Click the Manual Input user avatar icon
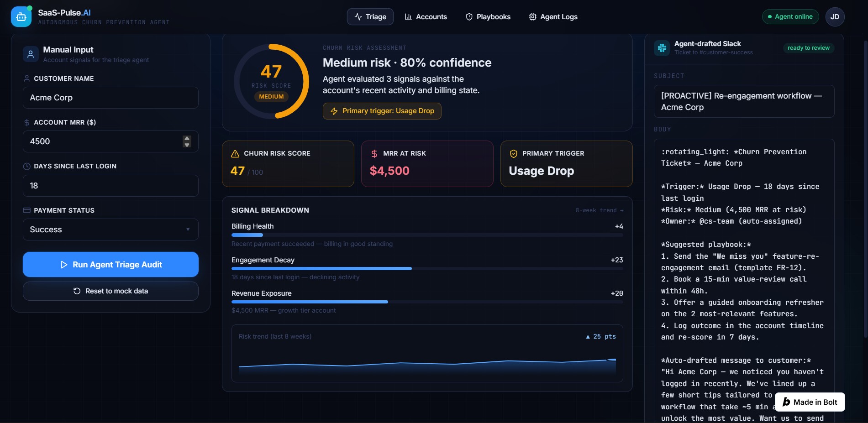This screenshot has width=868, height=423. [31, 54]
